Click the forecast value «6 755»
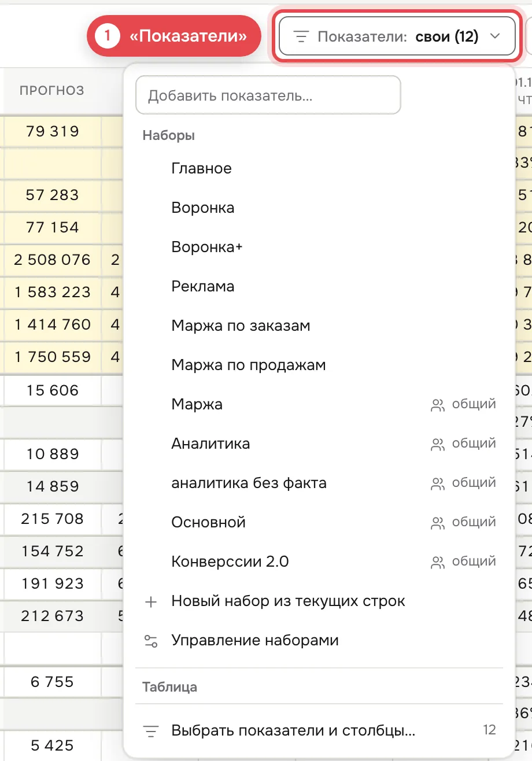This screenshot has width=532, height=761. click(53, 682)
